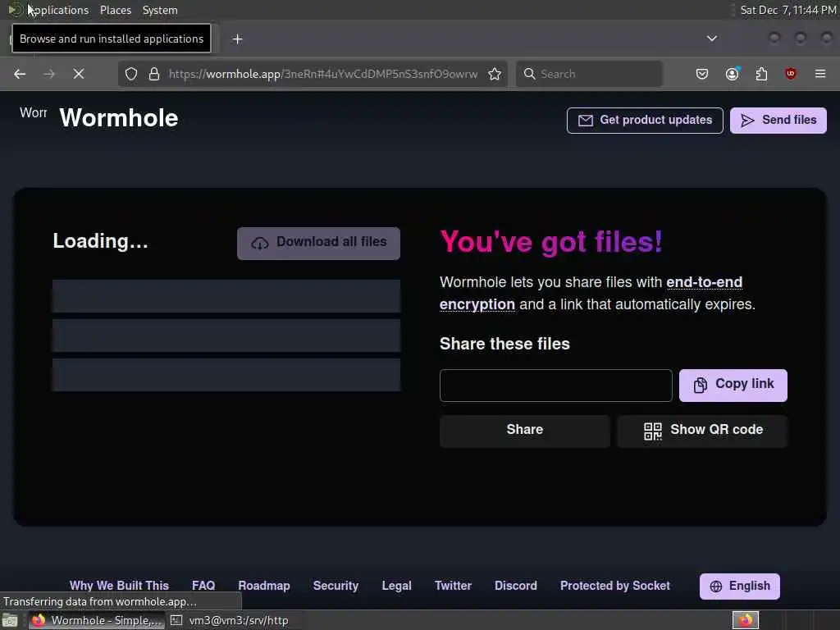Screen dimensions: 840x630
Task: Open the uBlock Origin extension icon
Action: (x=791, y=74)
